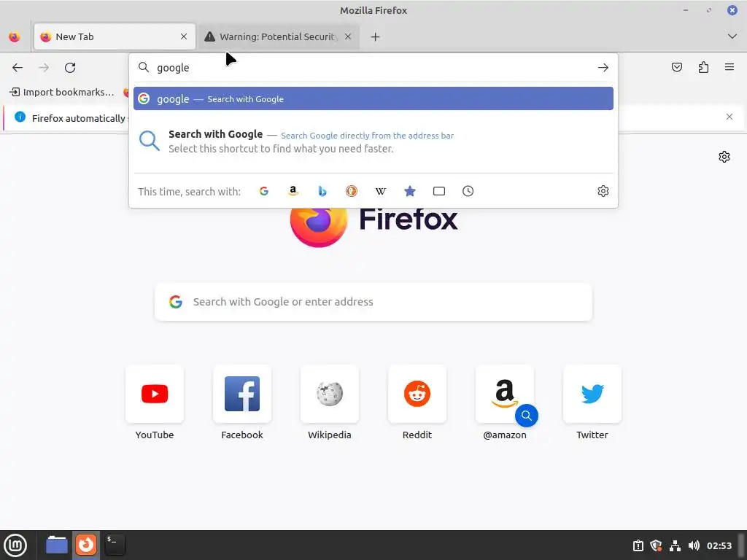Open new tab page personalize gear
The width and height of the screenshot is (747, 560).
724,157
